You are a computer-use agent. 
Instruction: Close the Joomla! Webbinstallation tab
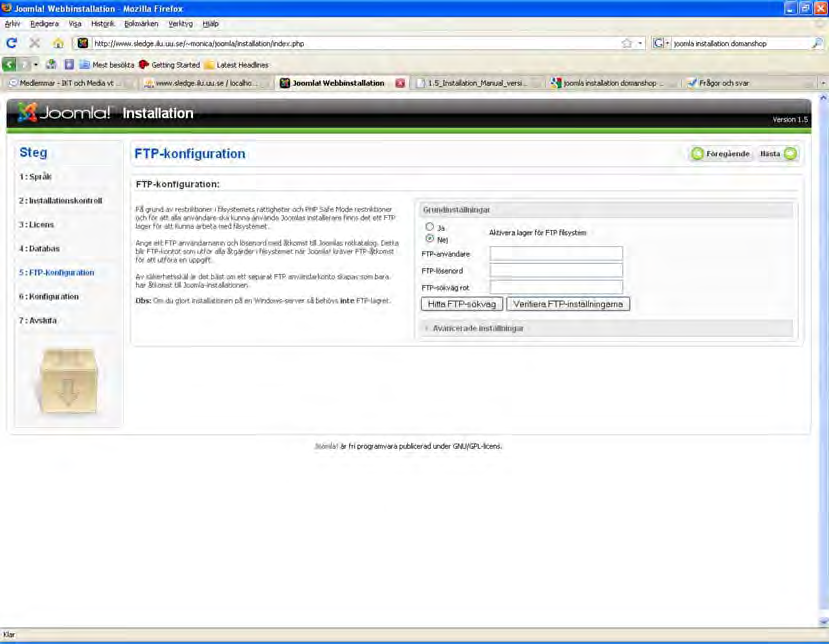(x=400, y=83)
